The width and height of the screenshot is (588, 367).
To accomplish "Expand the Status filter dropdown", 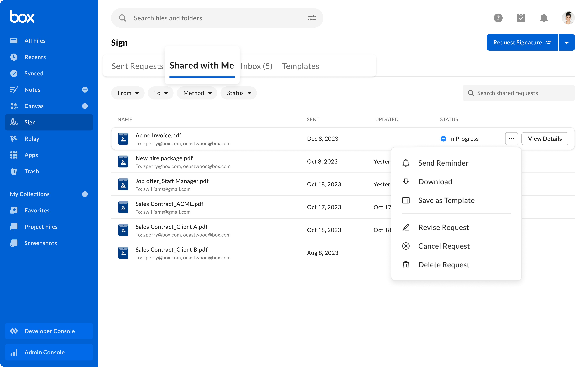I will 238,93.
